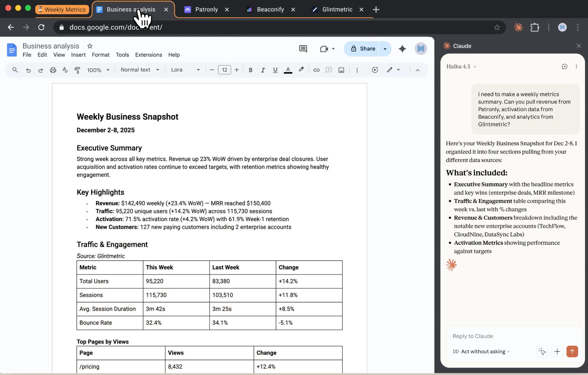
Task: Open the Haiku 4.5 model selector
Action: (x=461, y=66)
